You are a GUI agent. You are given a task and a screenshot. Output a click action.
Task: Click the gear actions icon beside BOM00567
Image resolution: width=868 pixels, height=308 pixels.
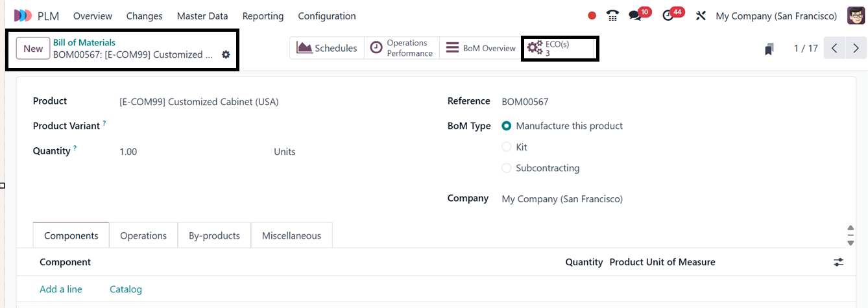pos(226,55)
